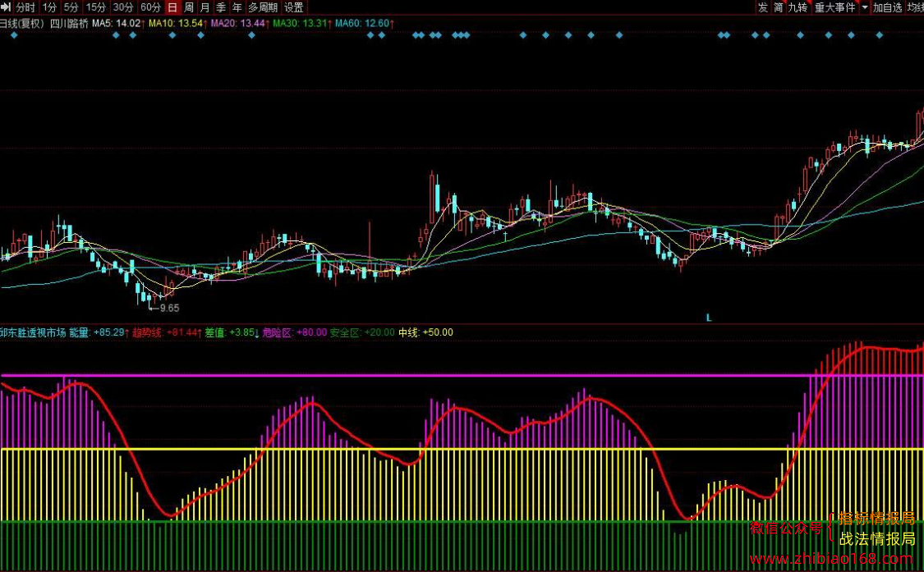Select the 60分 period tab

coord(151,7)
